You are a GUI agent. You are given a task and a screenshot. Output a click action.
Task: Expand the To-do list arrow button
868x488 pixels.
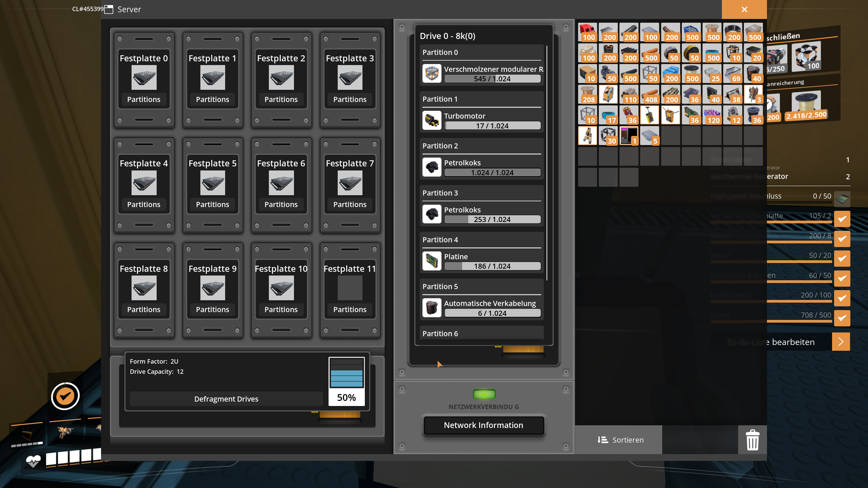tap(841, 342)
